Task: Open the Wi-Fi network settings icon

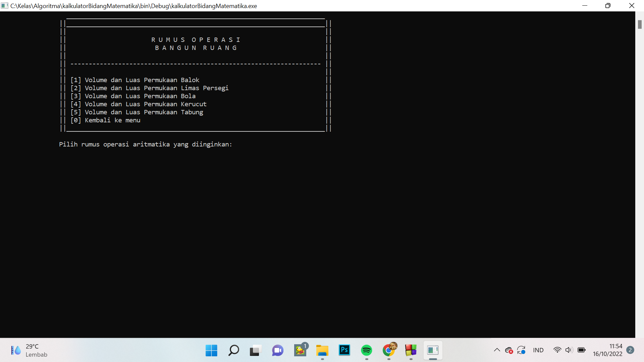Action: [x=557, y=350]
